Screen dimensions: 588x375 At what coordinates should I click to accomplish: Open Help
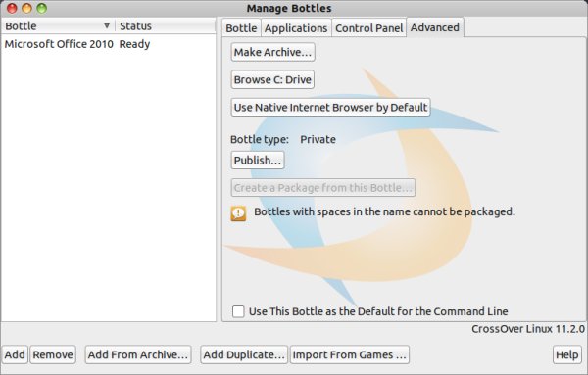pyautogui.click(x=567, y=354)
